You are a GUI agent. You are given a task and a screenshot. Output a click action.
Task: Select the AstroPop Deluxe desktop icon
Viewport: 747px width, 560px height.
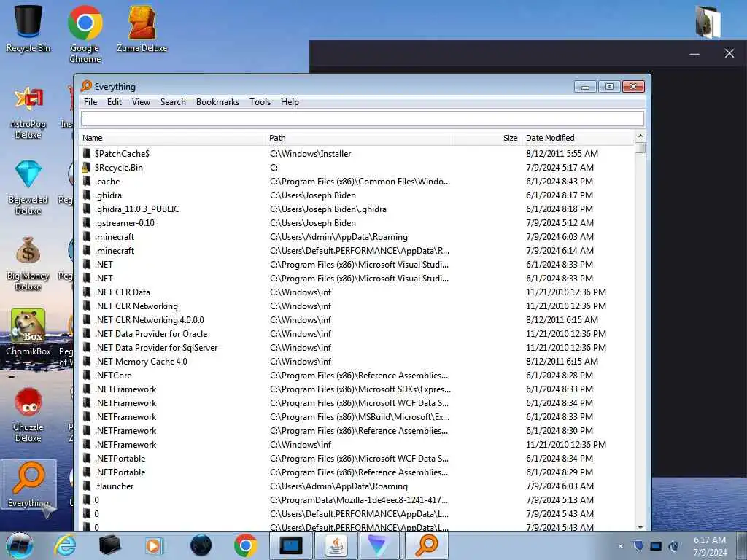28,113
